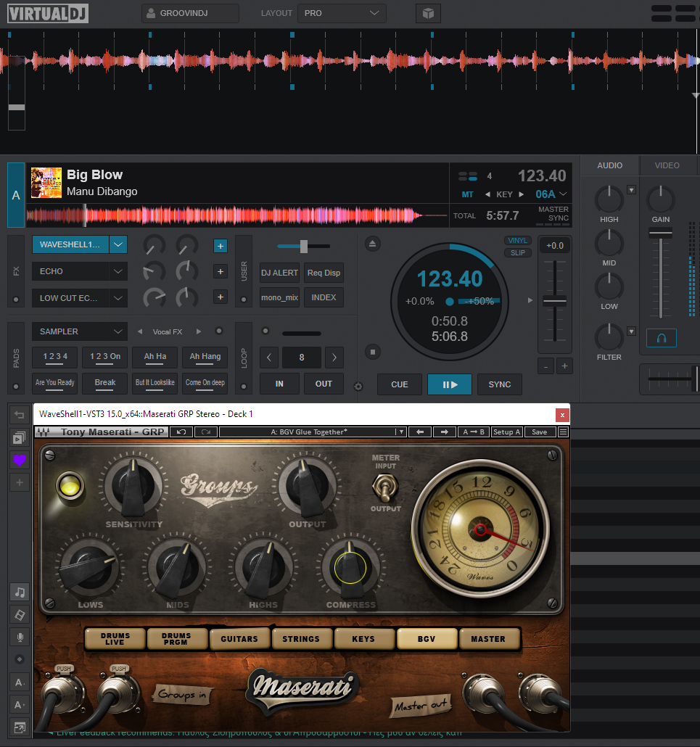Click the CUE button on Deck A

point(399,384)
